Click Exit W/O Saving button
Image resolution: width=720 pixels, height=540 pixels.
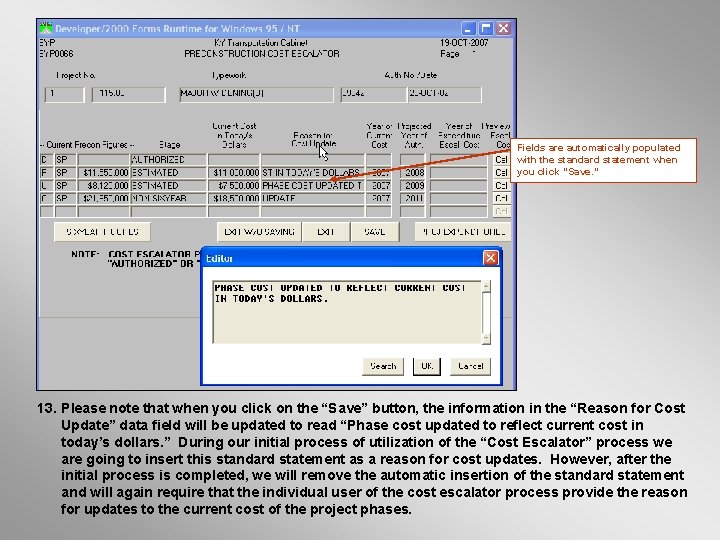[259, 232]
